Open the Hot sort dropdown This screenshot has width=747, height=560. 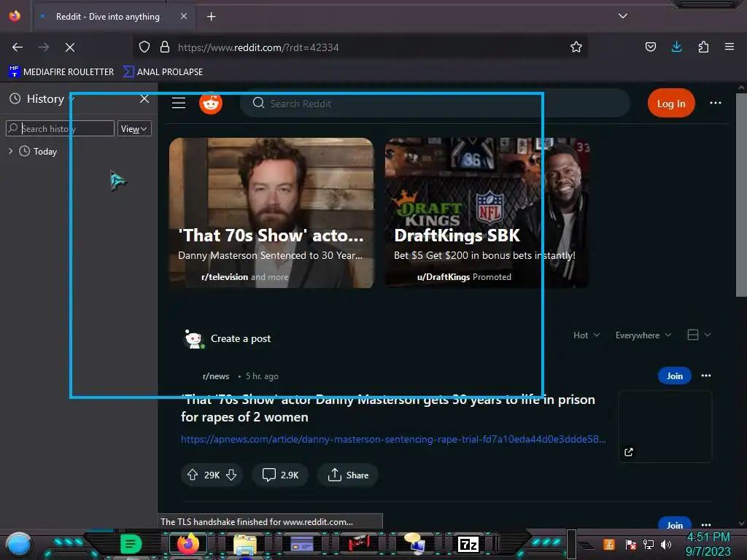587,335
